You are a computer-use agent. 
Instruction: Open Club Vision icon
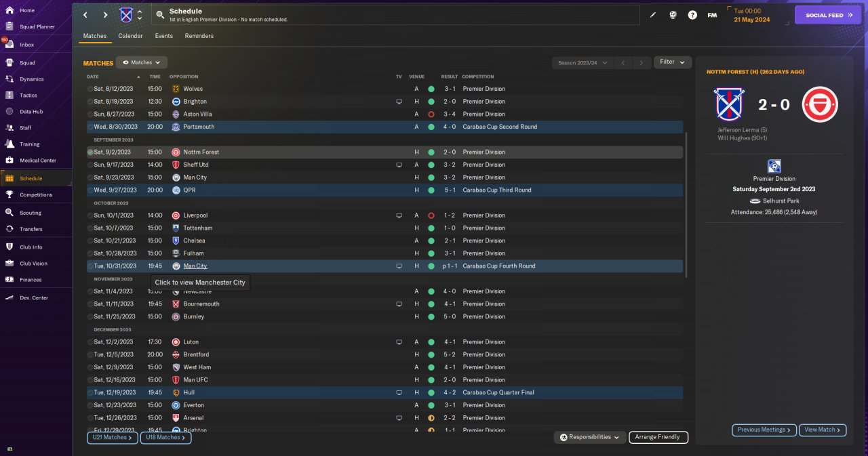pyautogui.click(x=9, y=263)
